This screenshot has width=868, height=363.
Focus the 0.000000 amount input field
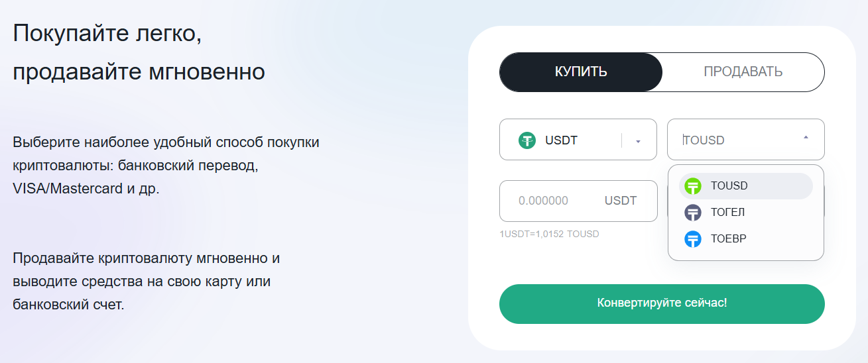click(x=543, y=201)
